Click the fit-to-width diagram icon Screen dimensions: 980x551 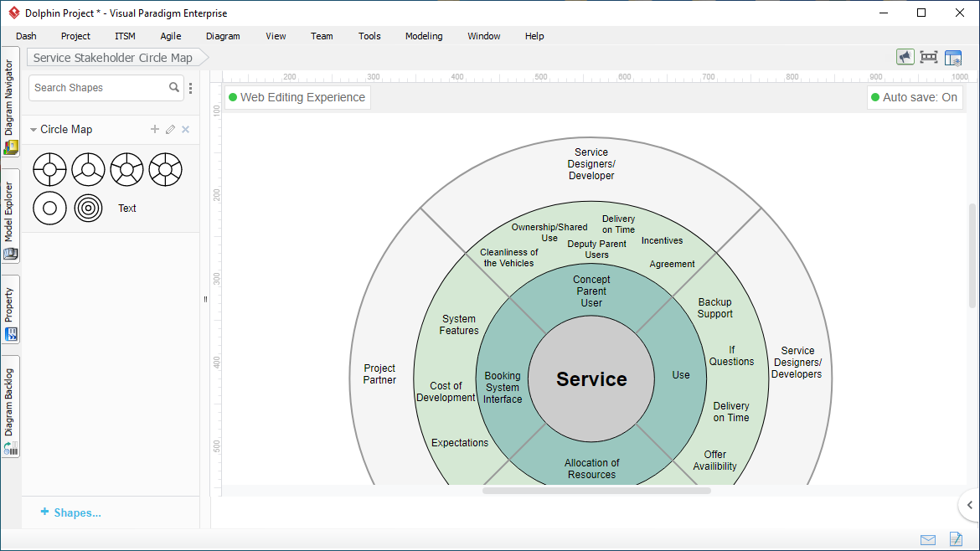[929, 58]
